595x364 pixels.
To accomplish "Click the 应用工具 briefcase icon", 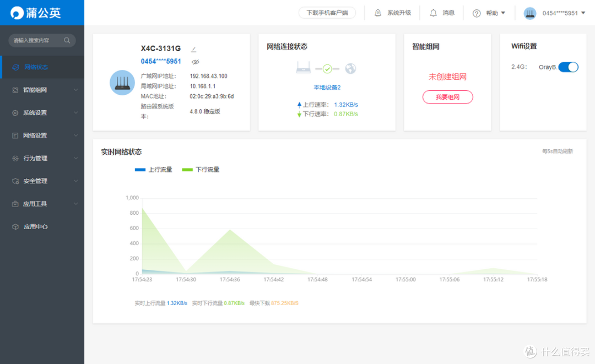I will click(x=15, y=204).
